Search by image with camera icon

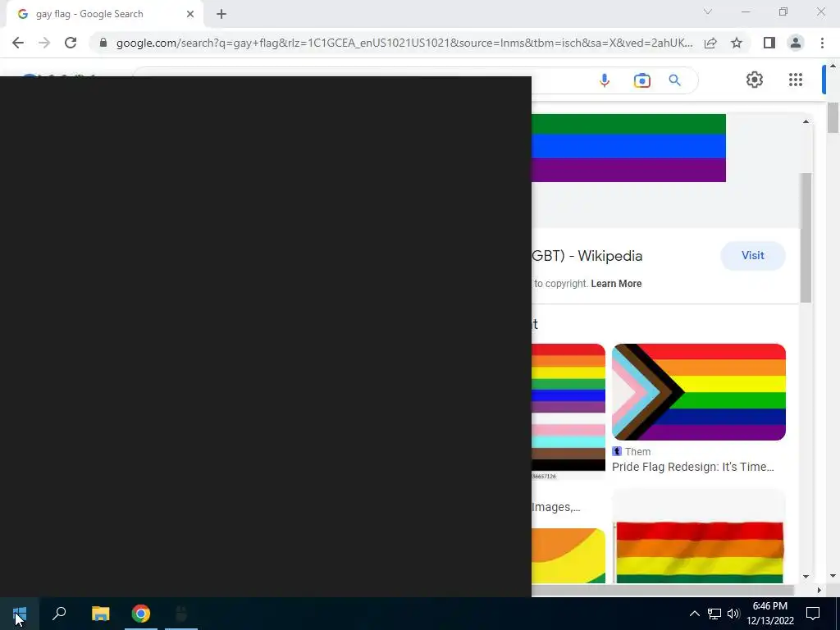(641, 80)
